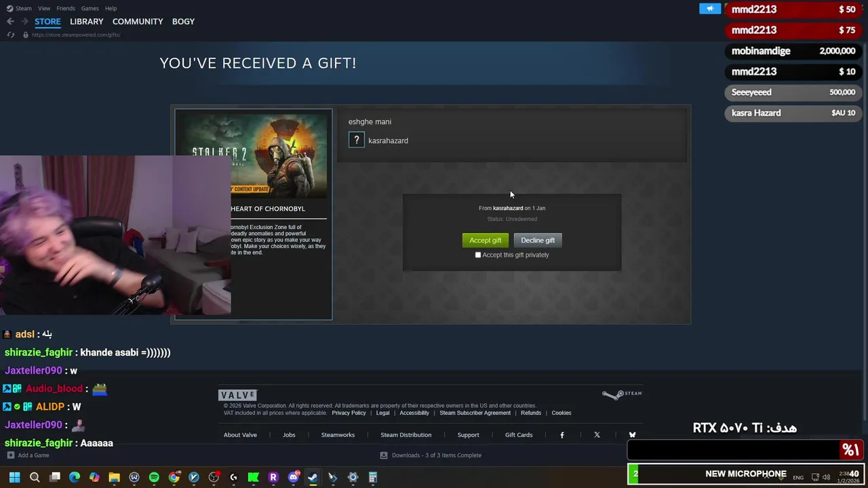Open the Accessibility footer link
This screenshot has height=488, width=868.
click(414, 413)
